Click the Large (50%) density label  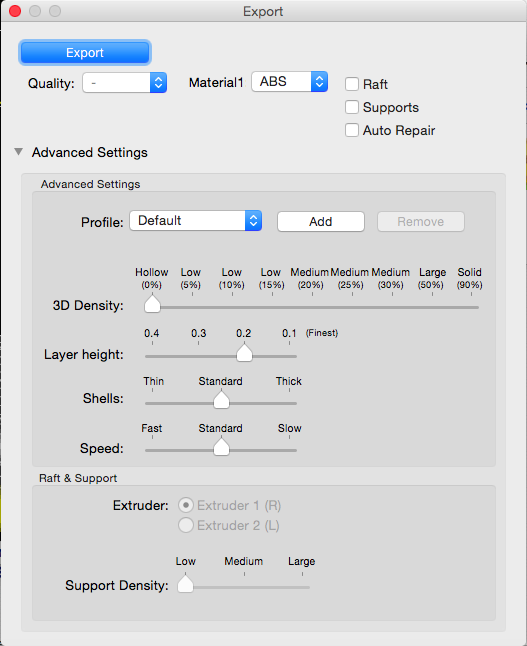tap(431, 279)
